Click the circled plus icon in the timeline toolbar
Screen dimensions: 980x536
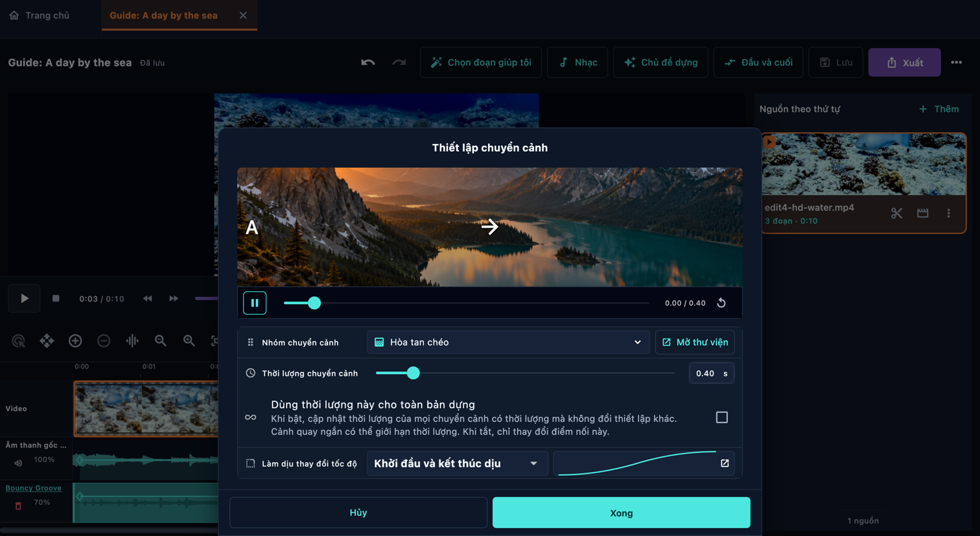(x=75, y=341)
